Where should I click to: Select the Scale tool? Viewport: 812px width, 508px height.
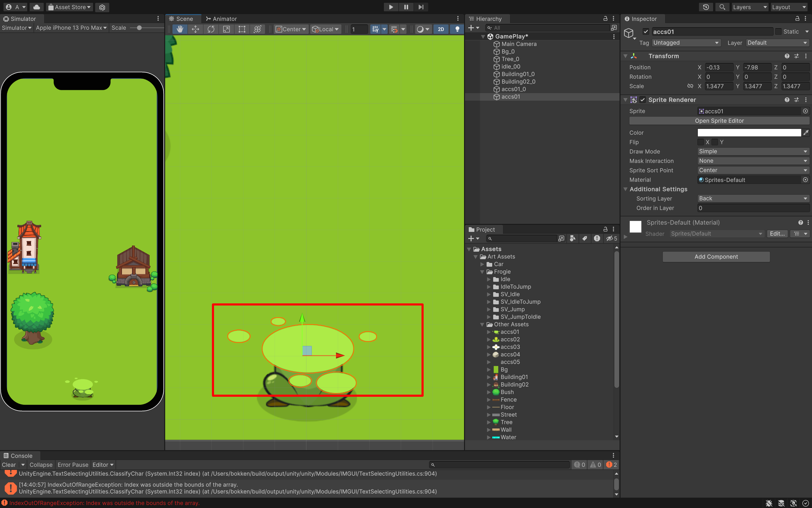pos(226,29)
